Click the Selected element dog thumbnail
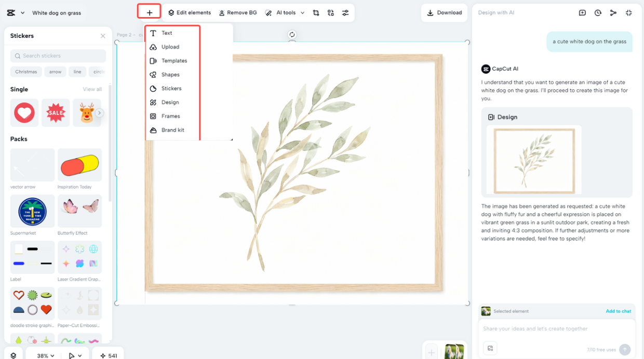The image size is (644, 359). (x=486, y=311)
